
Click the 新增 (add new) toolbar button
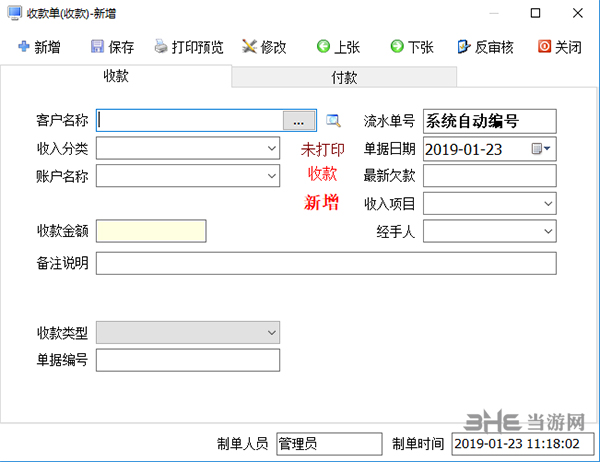[x=39, y=47]
